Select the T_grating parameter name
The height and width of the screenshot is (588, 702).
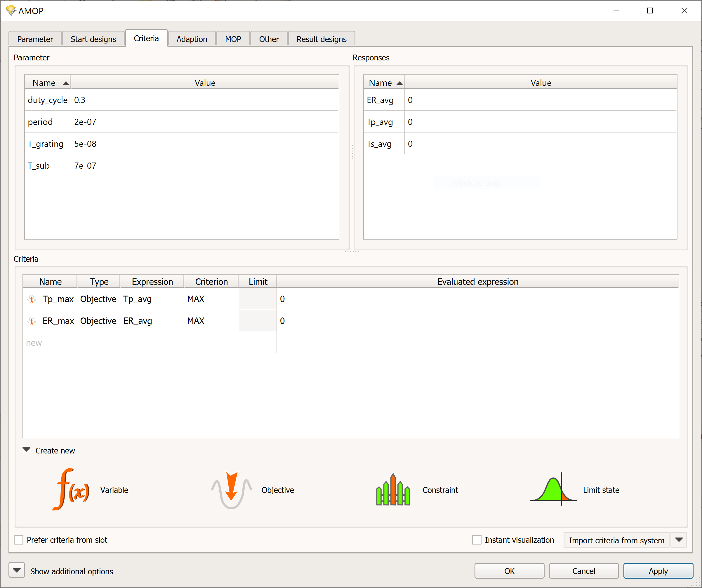(46, 144)
